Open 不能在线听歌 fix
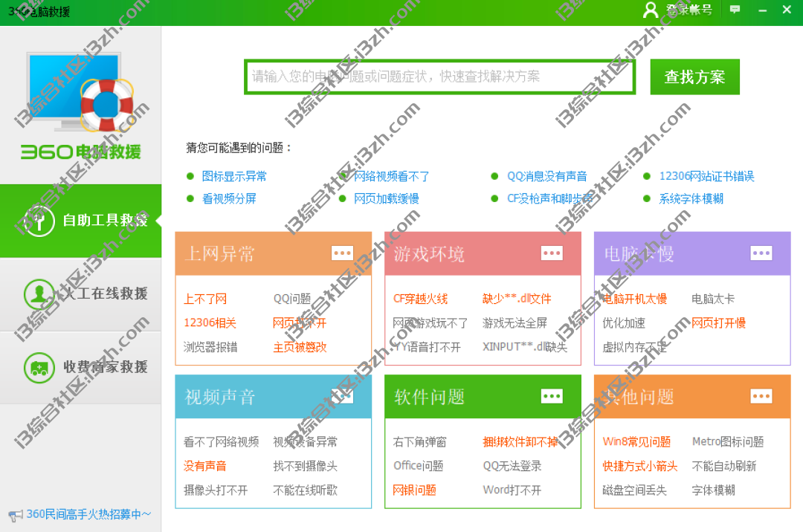 point(306,490)
